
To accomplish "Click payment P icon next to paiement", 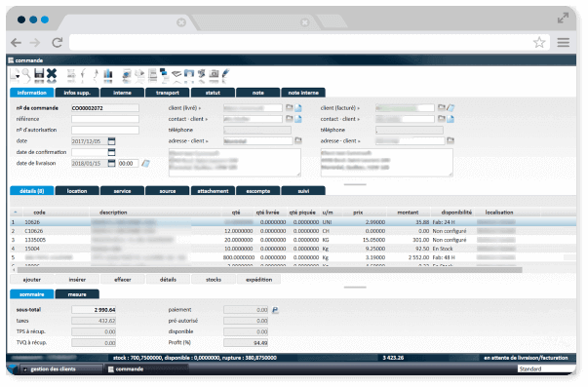I will click(x=275, y=310).
